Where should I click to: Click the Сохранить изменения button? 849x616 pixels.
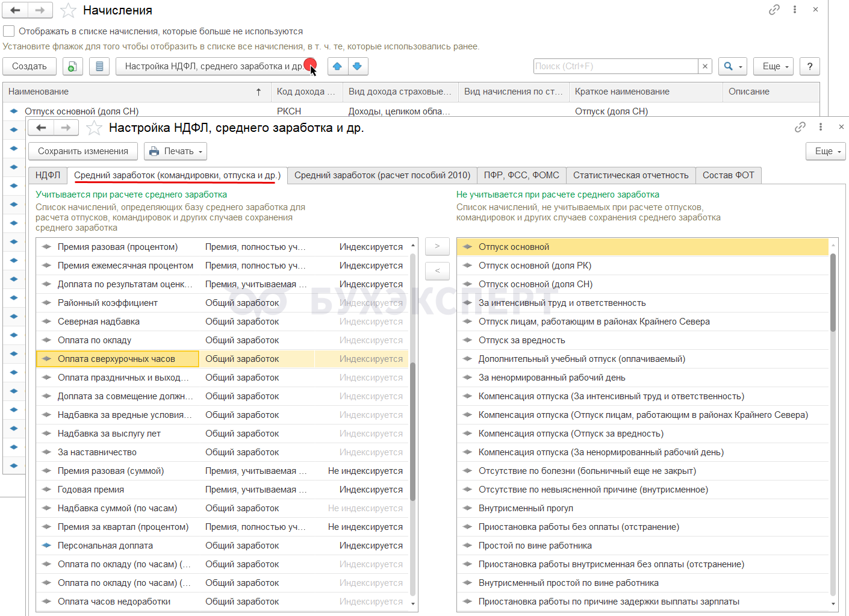coord(83,151)
